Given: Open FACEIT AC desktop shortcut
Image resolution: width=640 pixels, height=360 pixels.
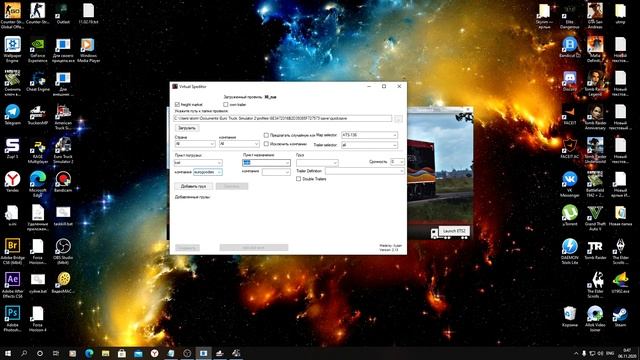Looking at the screenshot, I should [570, 148].
